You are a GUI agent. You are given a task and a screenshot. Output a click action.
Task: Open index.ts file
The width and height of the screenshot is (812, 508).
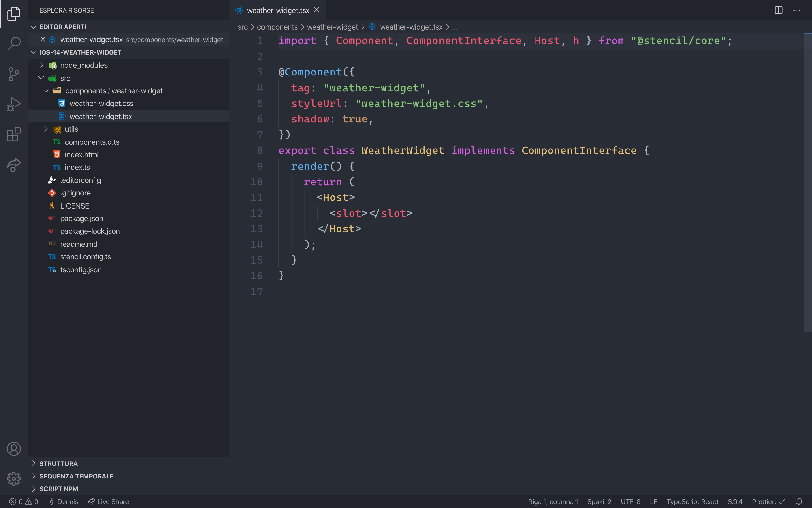pos(128,167)
